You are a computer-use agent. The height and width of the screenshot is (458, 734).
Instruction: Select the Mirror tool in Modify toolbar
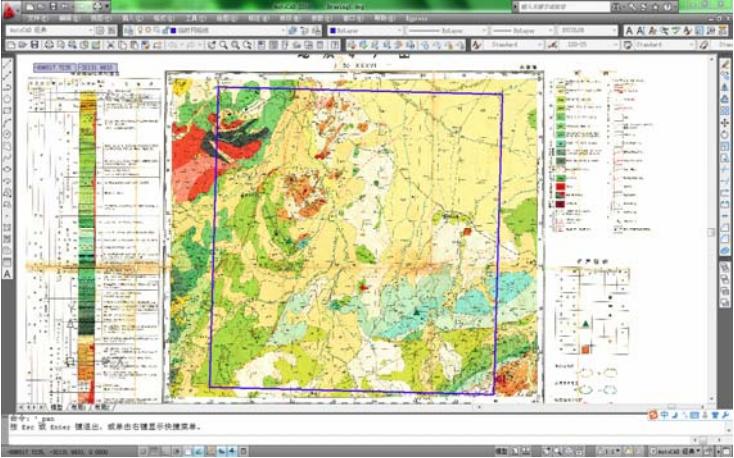point(725,87)
